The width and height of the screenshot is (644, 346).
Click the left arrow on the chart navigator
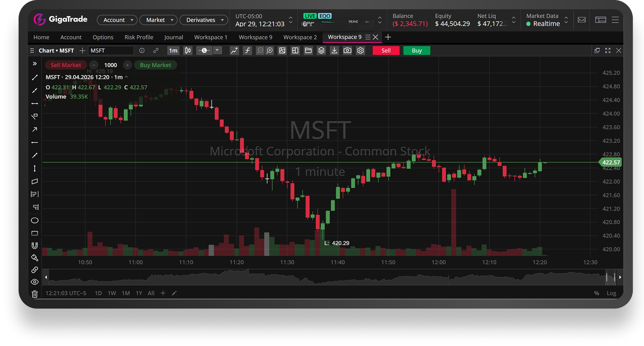(46, 277)
